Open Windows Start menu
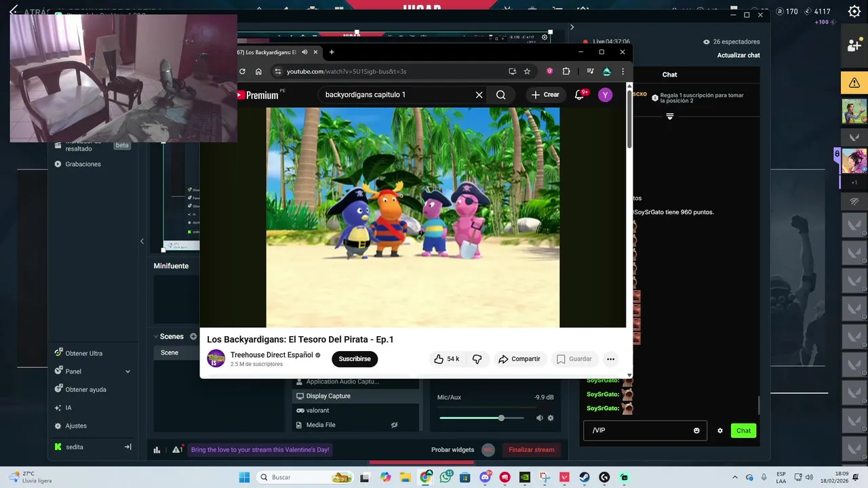 (x=244, y=477)
